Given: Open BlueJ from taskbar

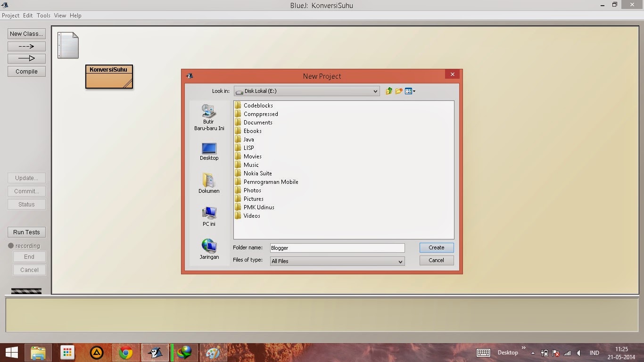Looking at the screenshot, I should pyautogui.click(x=155, y=353).
